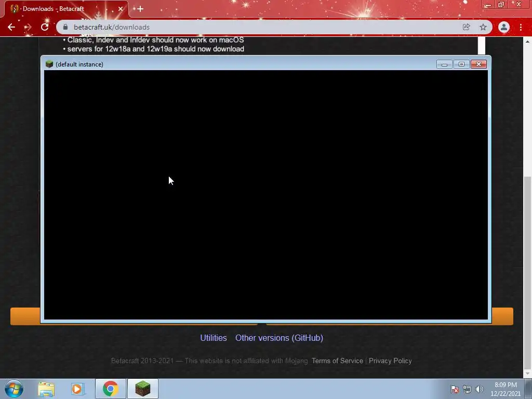Click the text 'Classic, Indev and Infdev should now work on macOS'
Screen dimensions: 532x399
[x=155, y=39]
